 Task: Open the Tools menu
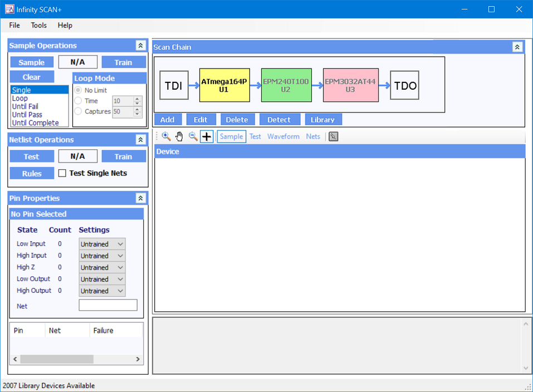[39, 25]
